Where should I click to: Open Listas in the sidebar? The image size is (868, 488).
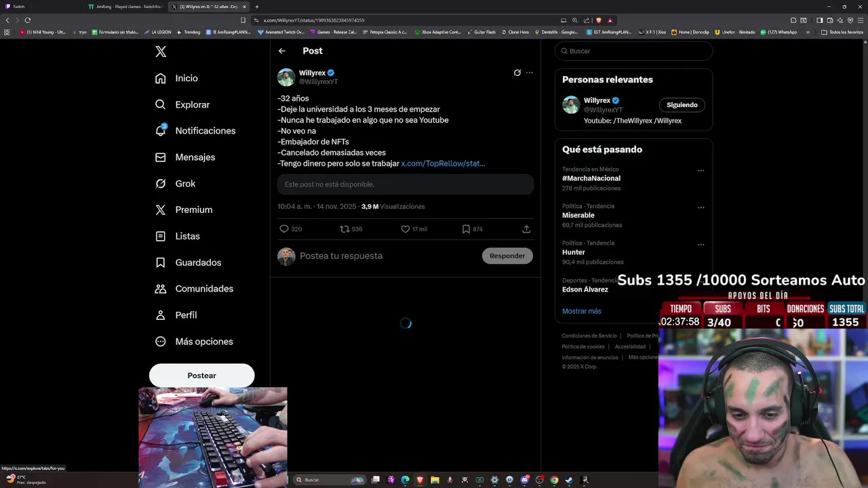(x=178, y=237)
